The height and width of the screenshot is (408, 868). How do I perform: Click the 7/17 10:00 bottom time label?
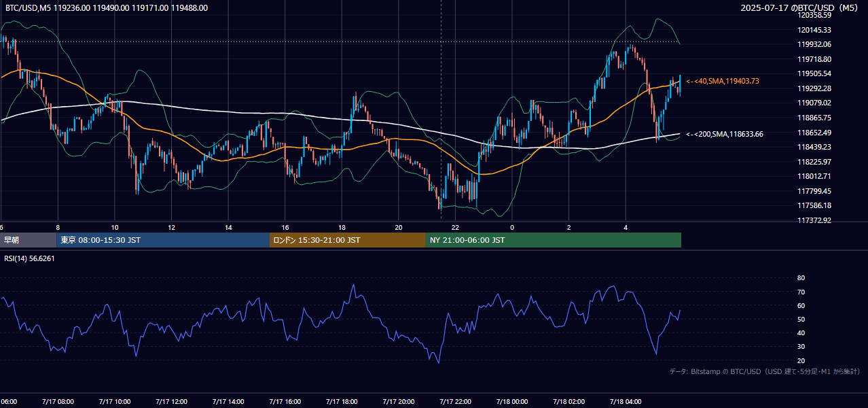click(x=114, y=402)
